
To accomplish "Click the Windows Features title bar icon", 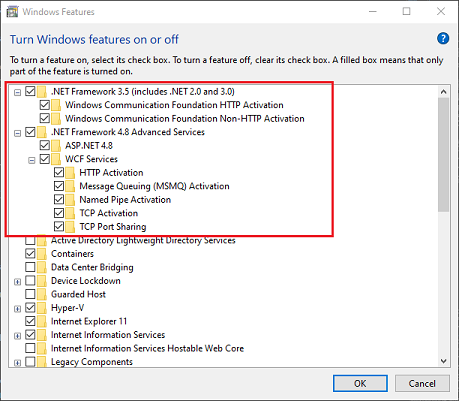I will click(12, 12).
